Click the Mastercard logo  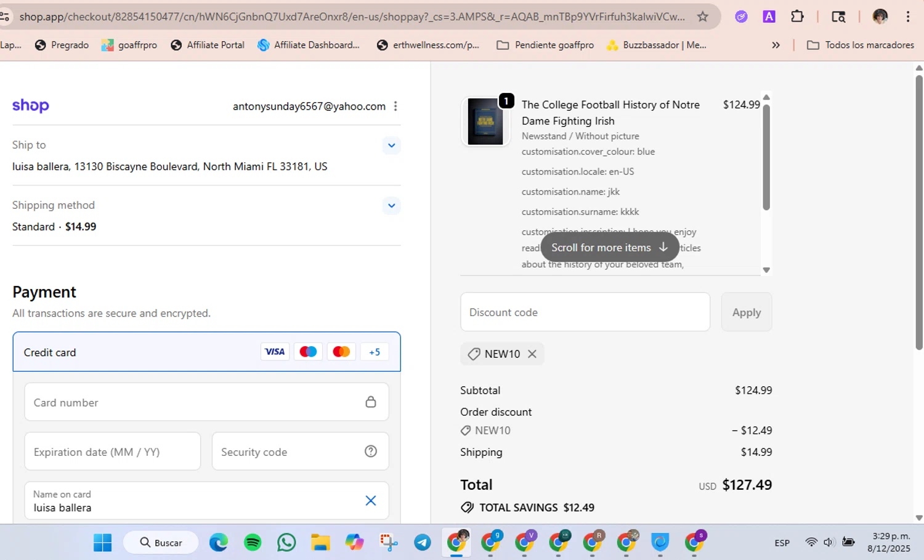coord(341,352)
